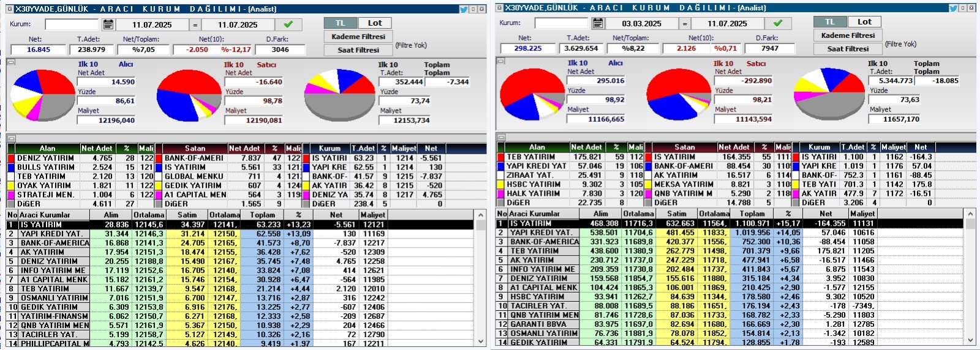Open Kademe Filtresi in left window
Viewport: 980px width, 350px height.
click(358, 37)
